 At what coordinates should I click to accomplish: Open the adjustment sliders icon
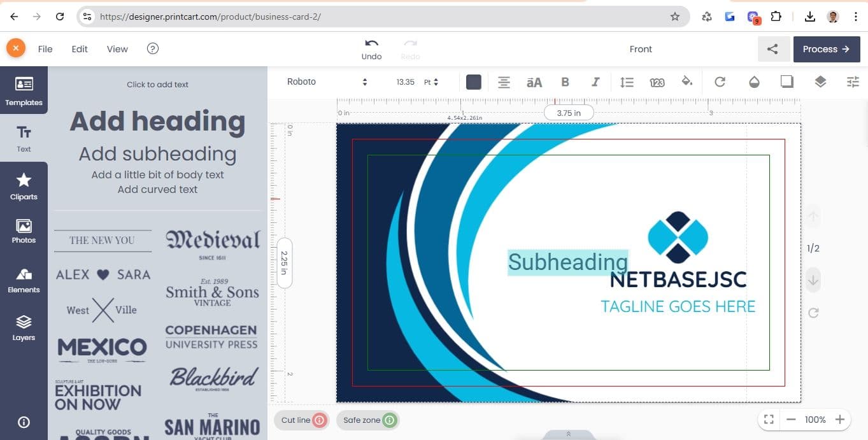click(x=853, y=82)
